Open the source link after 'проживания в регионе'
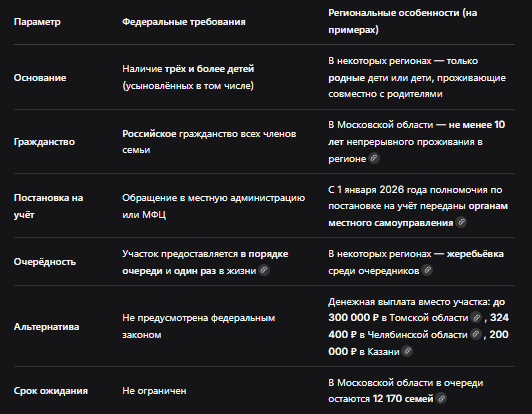Image resolution: width=532 pixels, height=414 pixels. pos(374,158)
